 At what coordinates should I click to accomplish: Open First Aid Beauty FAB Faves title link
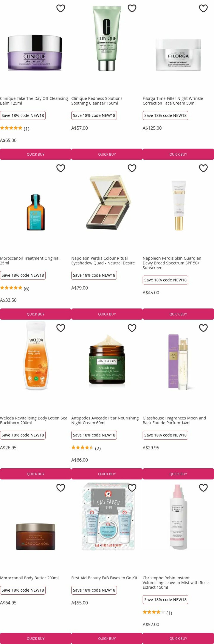point(104,578)
